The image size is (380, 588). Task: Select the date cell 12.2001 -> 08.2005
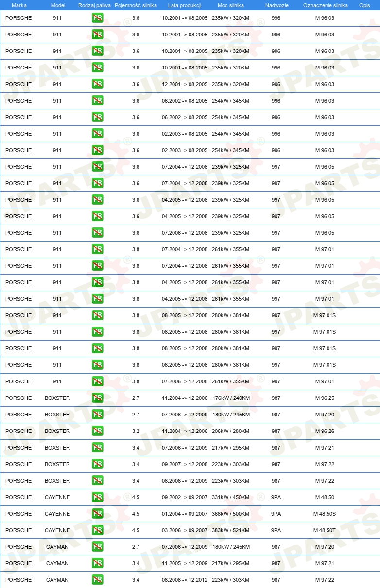tap(185, 84)
